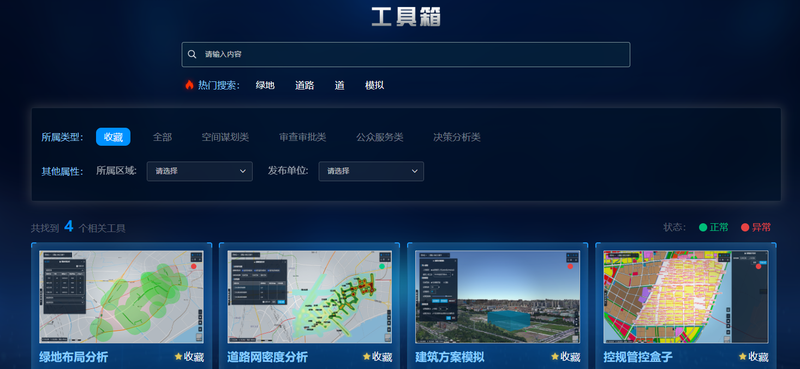Image resolution: width=800 pixels, height=369 pixels.
Task: Open the 发布单位 dropdown
Action: coord(371,171)
